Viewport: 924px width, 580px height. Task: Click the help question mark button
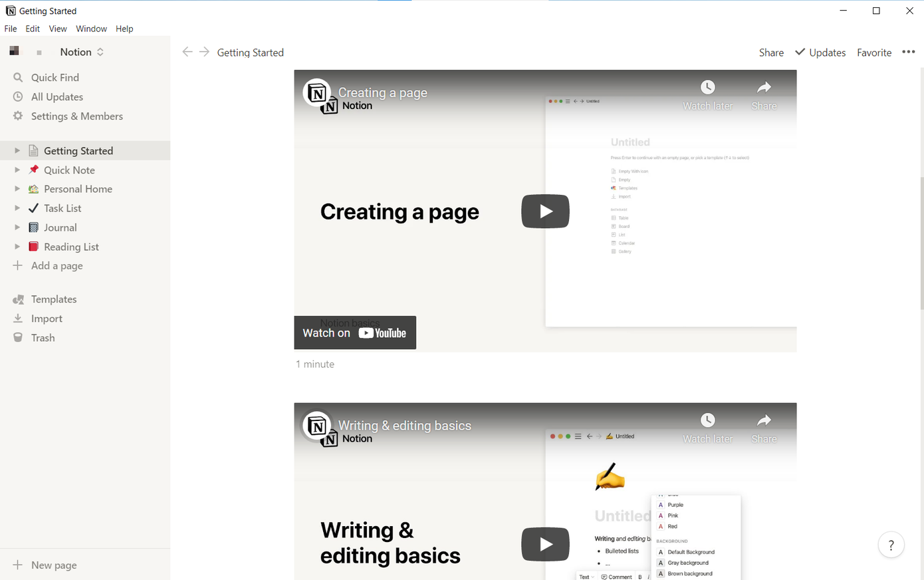pyautogui.click(x=891, y=545)
